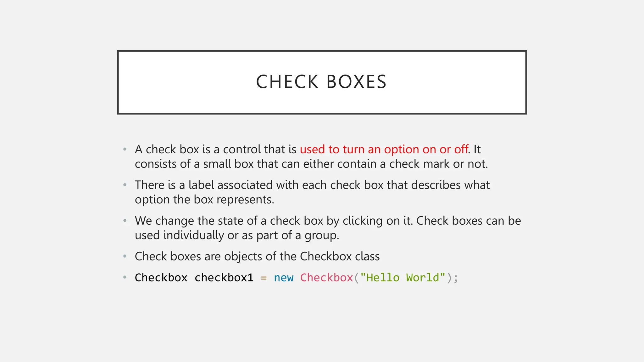
Task: Click the green "Hello World" string
Action: (402, 278)
